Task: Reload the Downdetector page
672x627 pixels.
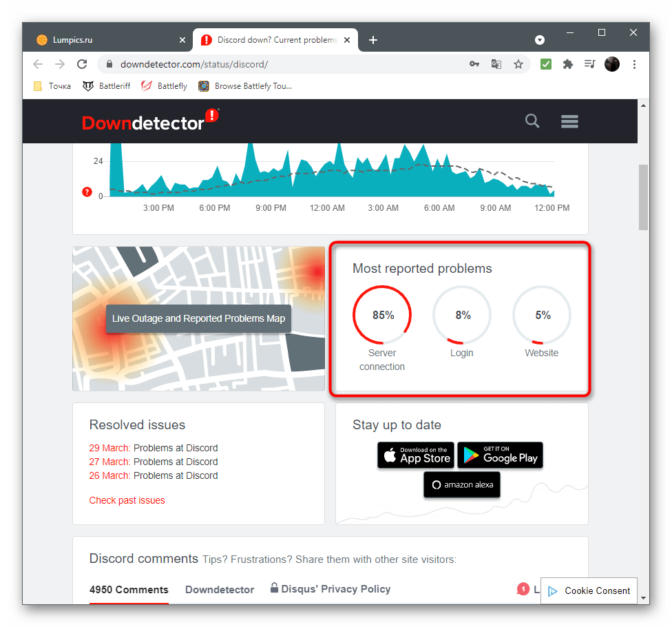Action: (x=82, y=64)
